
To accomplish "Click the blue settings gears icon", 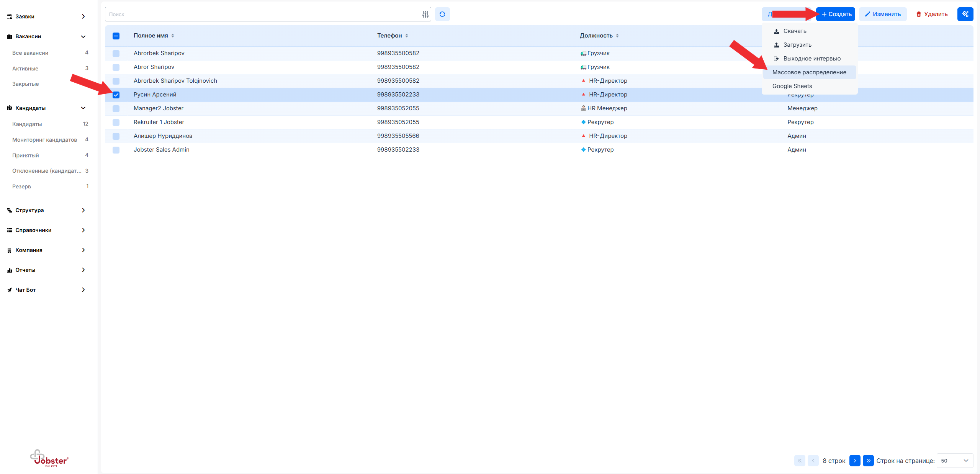I will pos(965,14).
